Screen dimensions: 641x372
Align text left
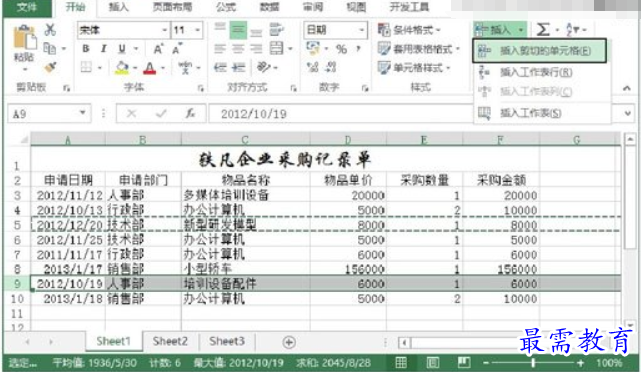tap(220, 49)
